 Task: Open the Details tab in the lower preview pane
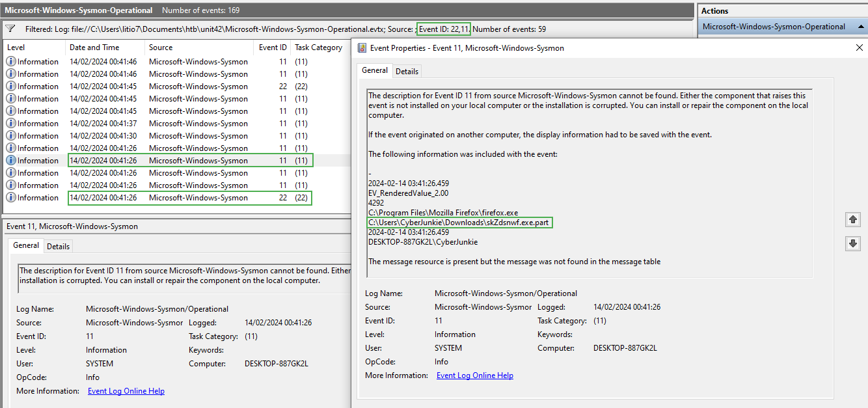[58, 246]
